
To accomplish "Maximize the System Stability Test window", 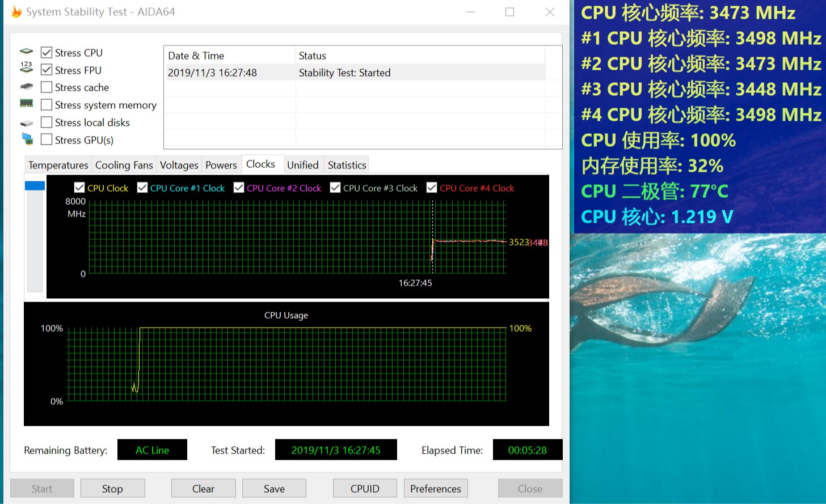I will pyautogui.click(x=510, y=12).
